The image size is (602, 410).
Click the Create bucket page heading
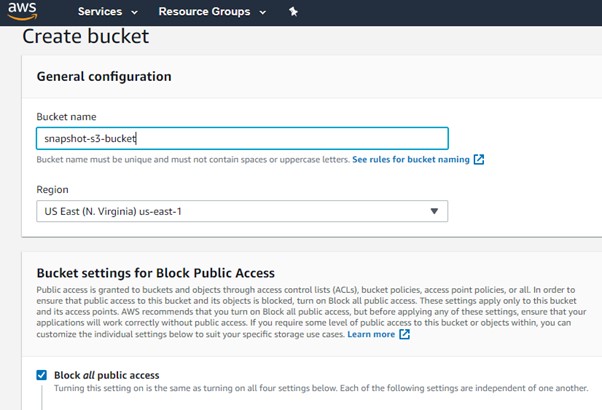pos(85,37)
